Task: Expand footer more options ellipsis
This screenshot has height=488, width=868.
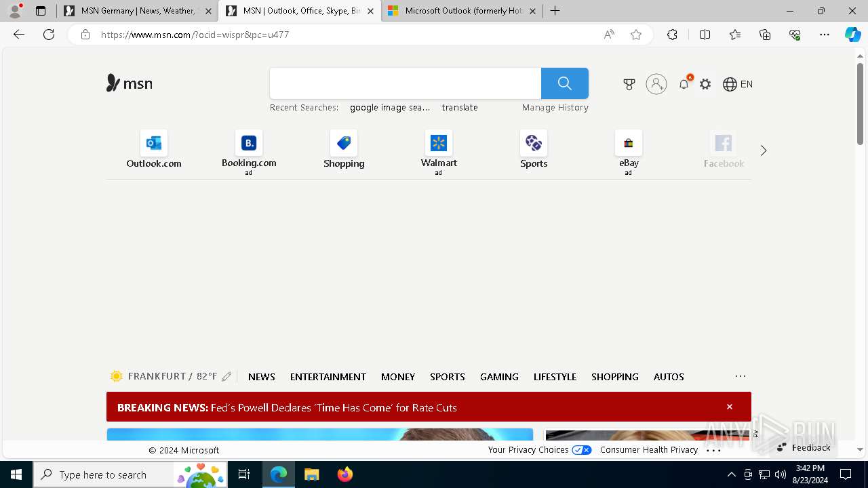Action: tap(713, 450)
